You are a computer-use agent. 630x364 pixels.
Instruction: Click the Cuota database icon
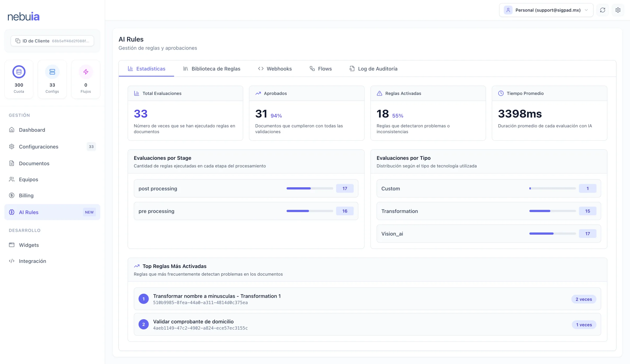coord(19,72)
